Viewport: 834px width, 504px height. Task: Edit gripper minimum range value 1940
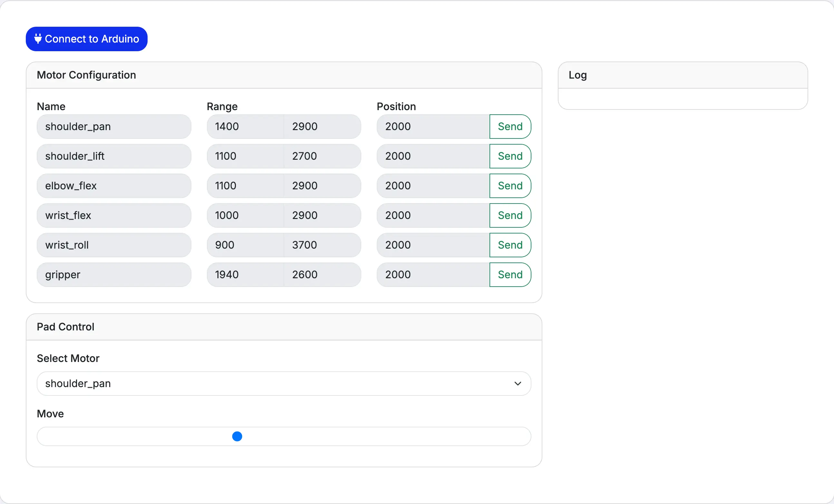(x=245, y=275)
